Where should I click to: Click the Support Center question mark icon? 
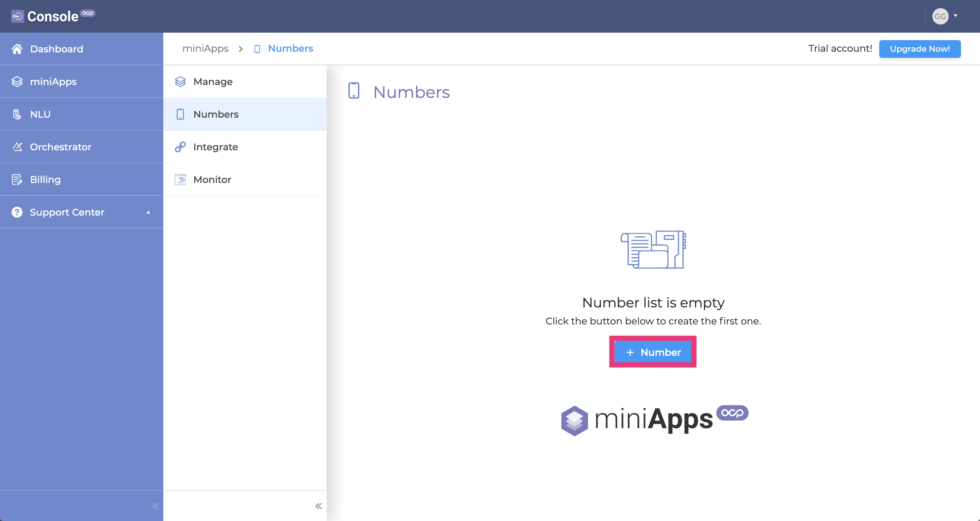(x=17, y=212)
